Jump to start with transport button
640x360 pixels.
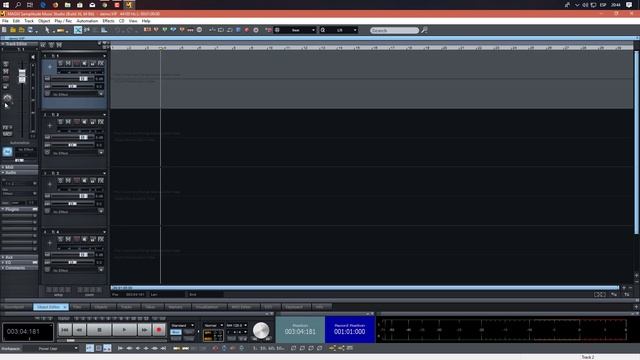64,330
